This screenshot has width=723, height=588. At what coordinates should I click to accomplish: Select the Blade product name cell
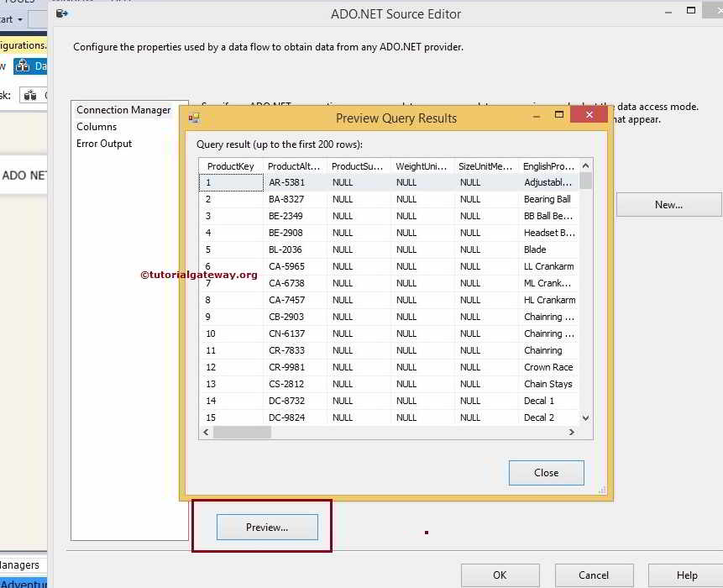click(x=548, y=249)
